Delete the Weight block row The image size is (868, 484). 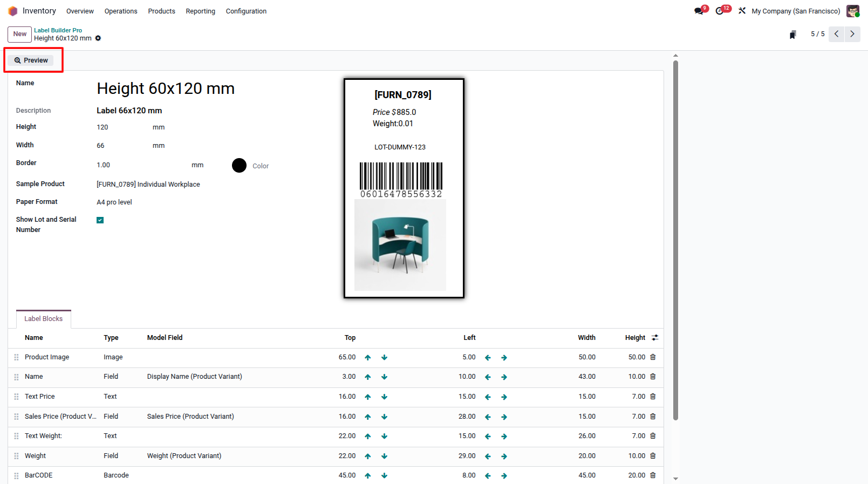[653, 456]
